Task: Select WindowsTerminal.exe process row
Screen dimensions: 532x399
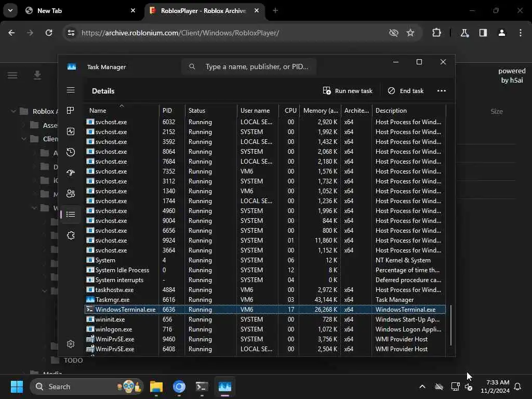Action: [265, 310]
